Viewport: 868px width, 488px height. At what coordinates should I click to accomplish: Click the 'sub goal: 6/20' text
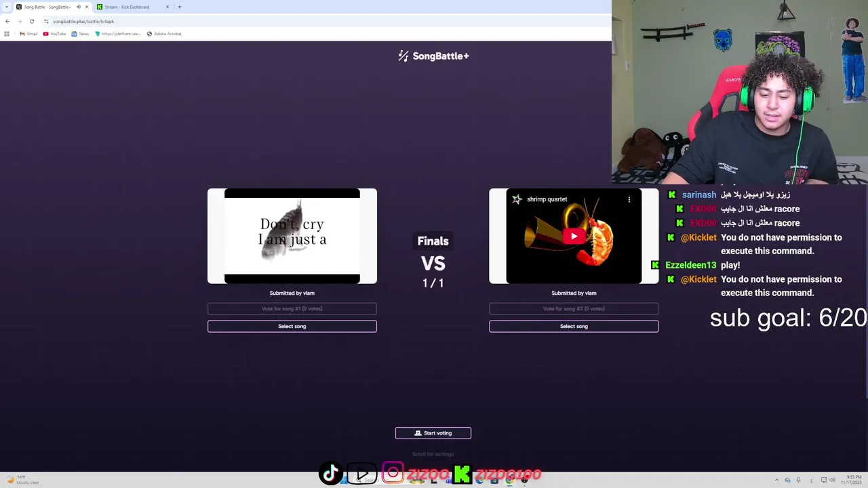tap(788, 317)
